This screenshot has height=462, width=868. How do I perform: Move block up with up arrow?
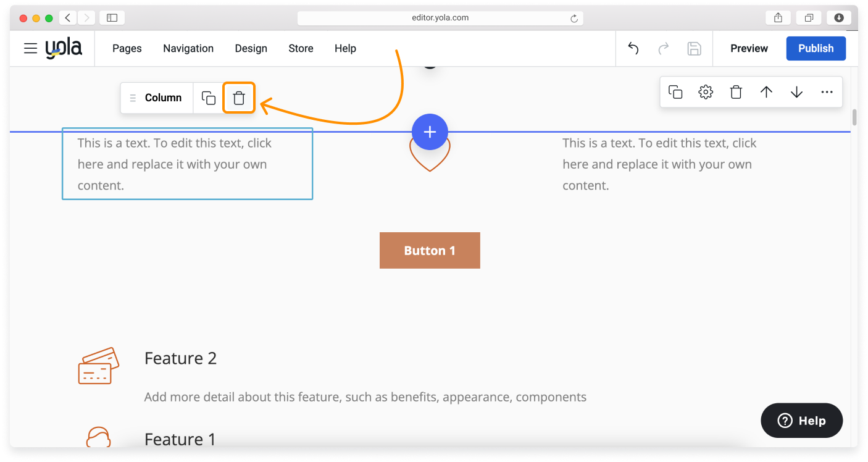[766, 93]
